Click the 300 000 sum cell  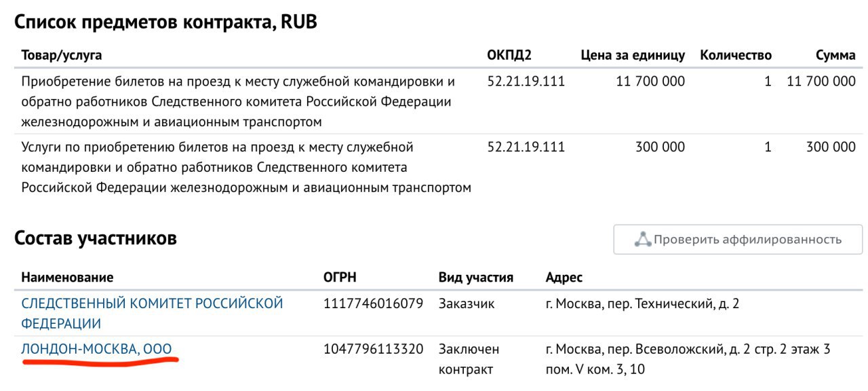[831, 147]
